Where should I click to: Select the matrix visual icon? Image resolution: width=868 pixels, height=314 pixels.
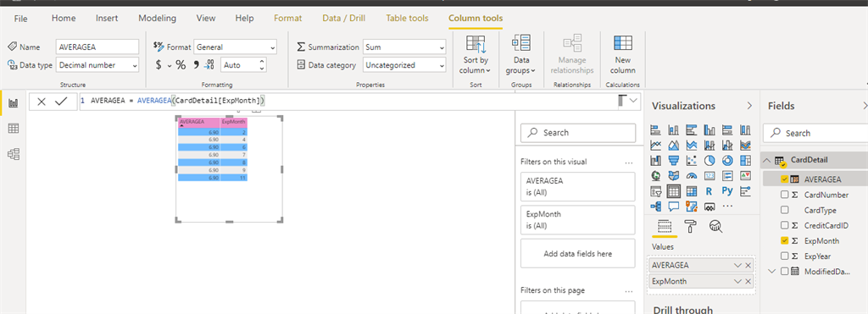point(692,192)
